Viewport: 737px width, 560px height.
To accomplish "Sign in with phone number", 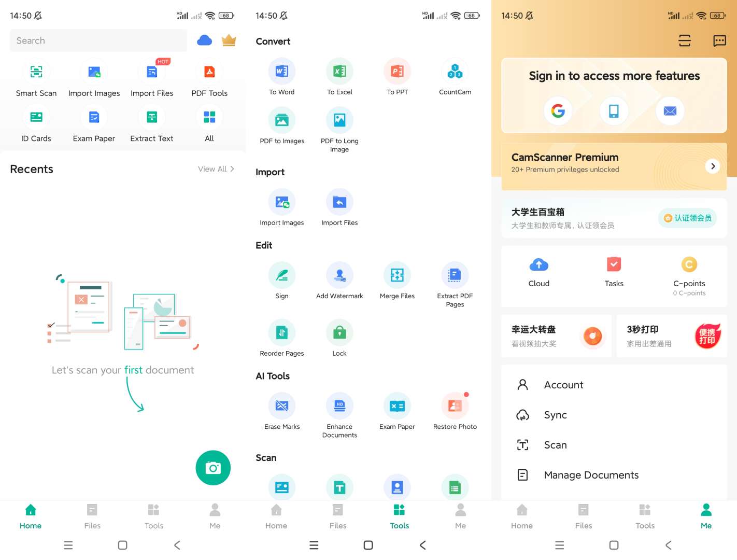I will 614,110.
